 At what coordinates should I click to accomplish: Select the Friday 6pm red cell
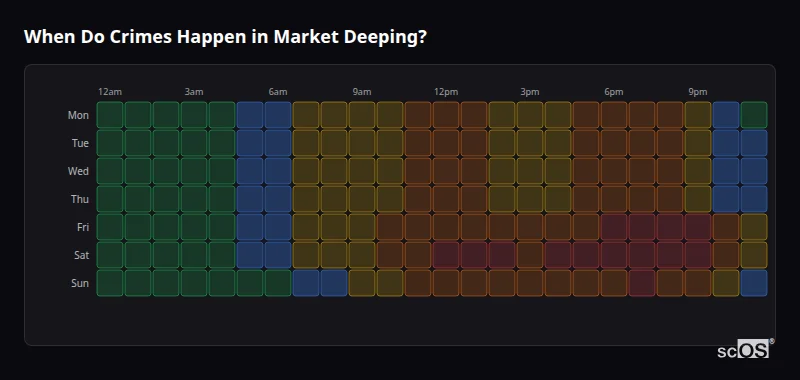614,227
